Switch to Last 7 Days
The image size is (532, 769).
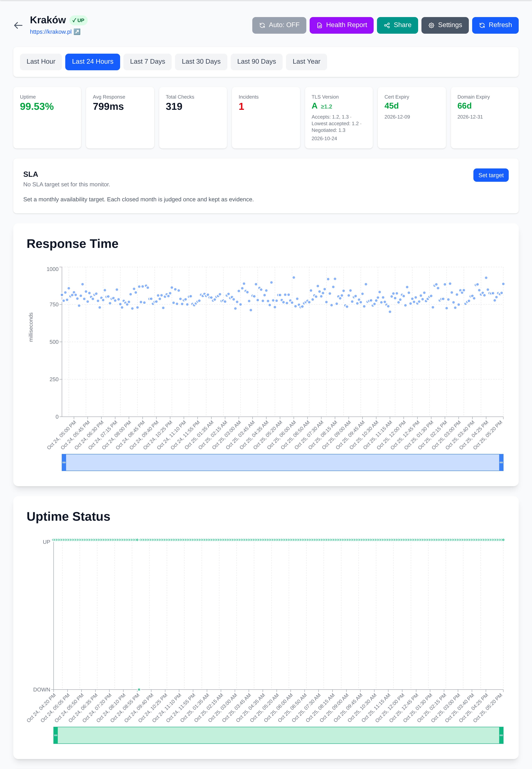click(147, 62)
